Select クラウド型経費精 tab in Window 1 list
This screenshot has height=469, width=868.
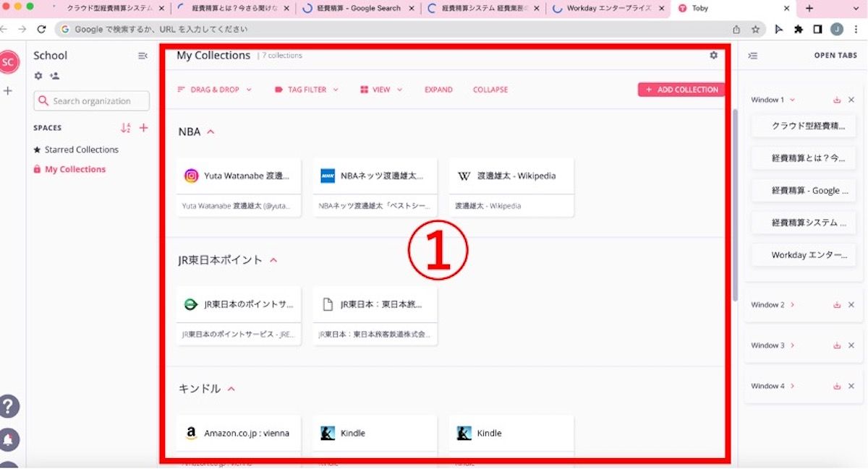click(x=804, y=126)
